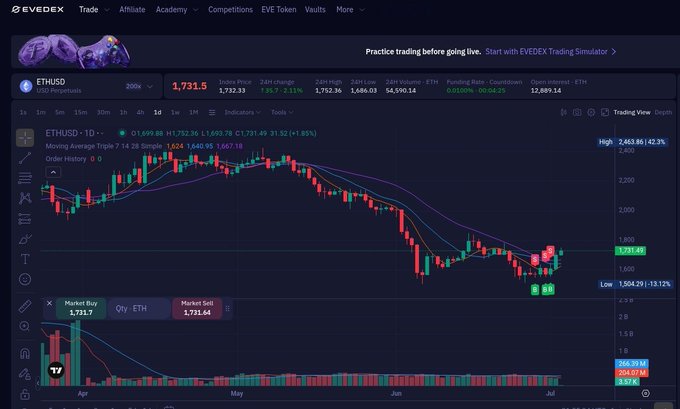The width and height of the screenshot is (680, 409).
Task: Select the 1s timeframe
Action: (x=23, y=112)
